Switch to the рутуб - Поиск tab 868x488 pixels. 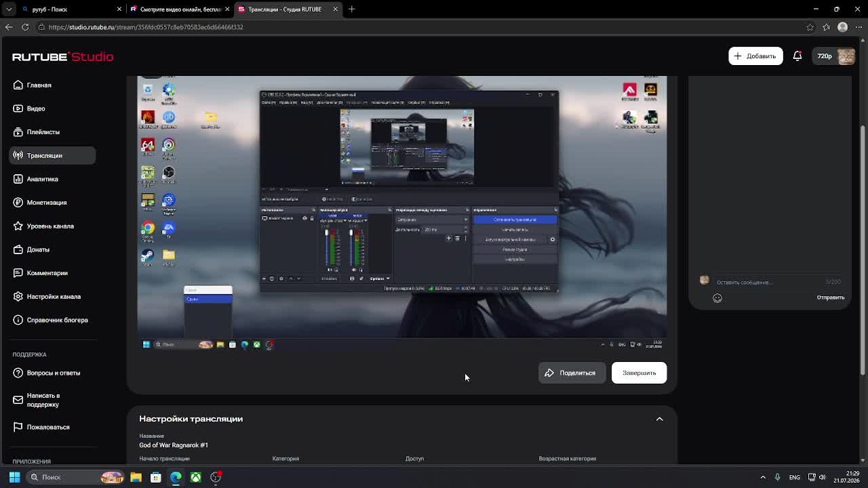pos(71,9)
